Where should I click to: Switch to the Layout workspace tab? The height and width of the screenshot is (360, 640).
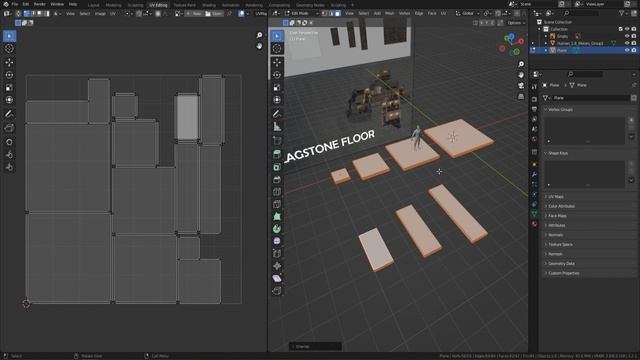[93, 5]
